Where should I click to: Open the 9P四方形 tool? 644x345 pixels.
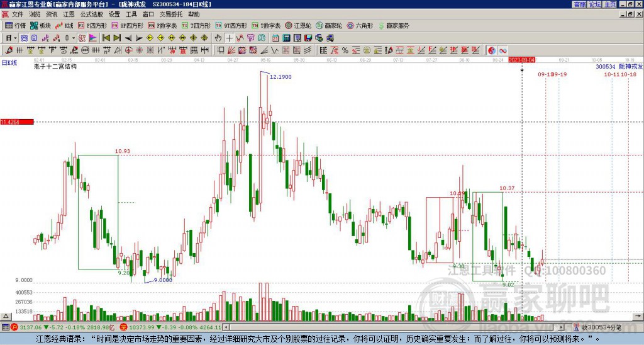(x=128, y=25)
